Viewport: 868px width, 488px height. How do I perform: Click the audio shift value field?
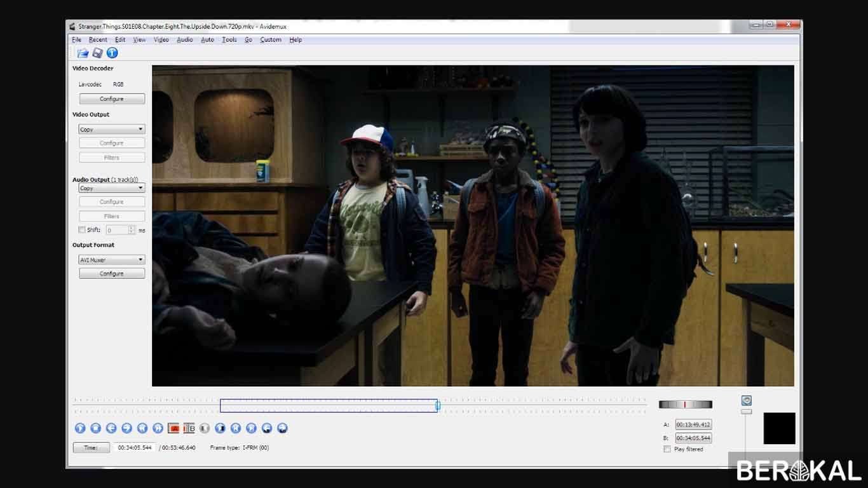click(117, 230)
